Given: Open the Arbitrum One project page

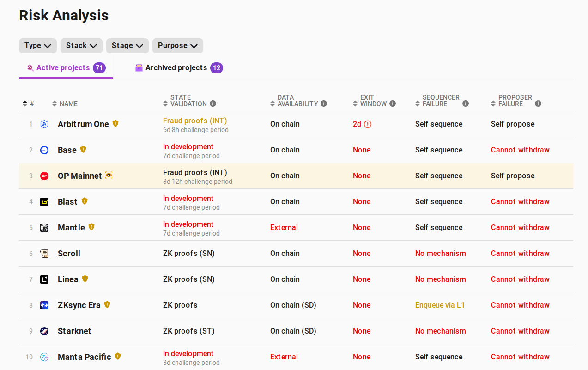Looking at the screenshot, I should click(83, 124).
